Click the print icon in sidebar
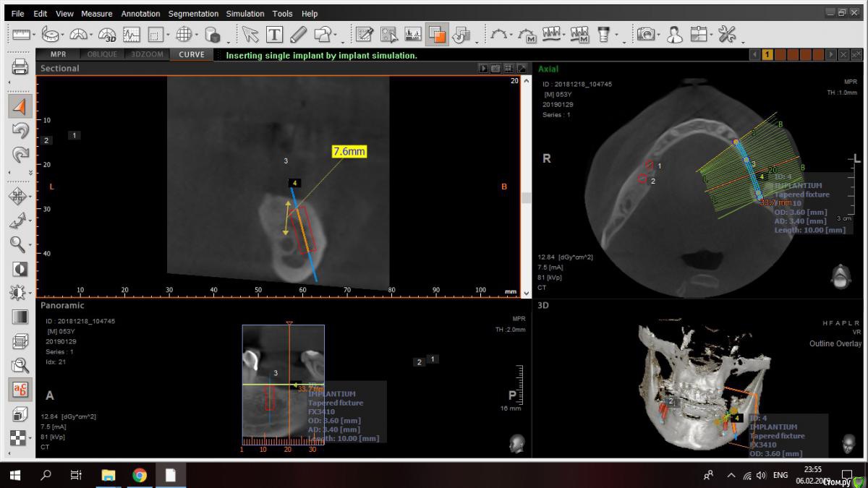 [x=20, y=68]
